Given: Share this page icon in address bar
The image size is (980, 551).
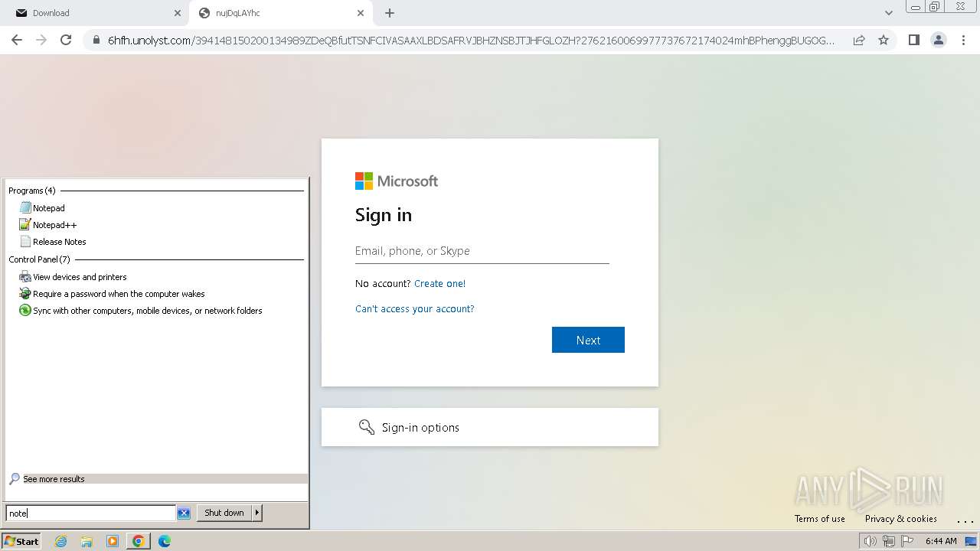Looking at the screenshot, I should [x=859, y=40].
